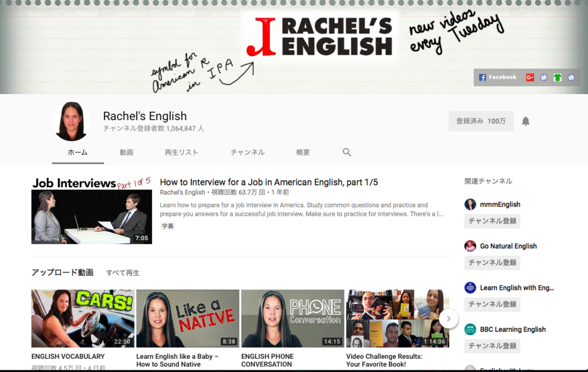588x372 pixels.
Task: Click the 登録済み 100万 subscribed button
Action: 481,121
